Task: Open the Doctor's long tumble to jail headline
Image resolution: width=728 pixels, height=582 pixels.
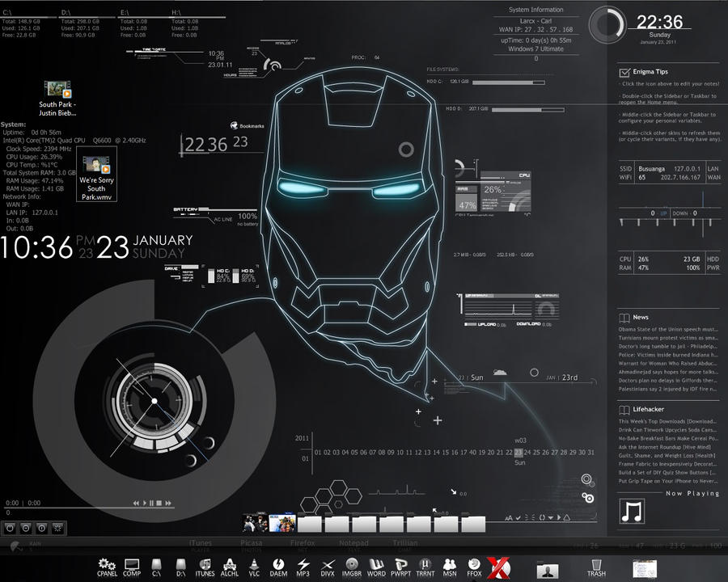Action: point(668,346)
